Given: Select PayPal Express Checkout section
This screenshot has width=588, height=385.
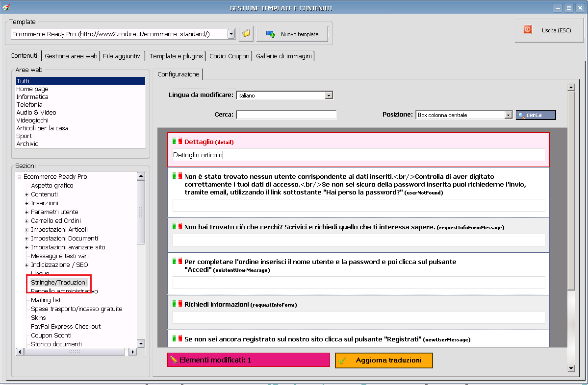Looking at the screenshot, I should (x=66, y=327).
